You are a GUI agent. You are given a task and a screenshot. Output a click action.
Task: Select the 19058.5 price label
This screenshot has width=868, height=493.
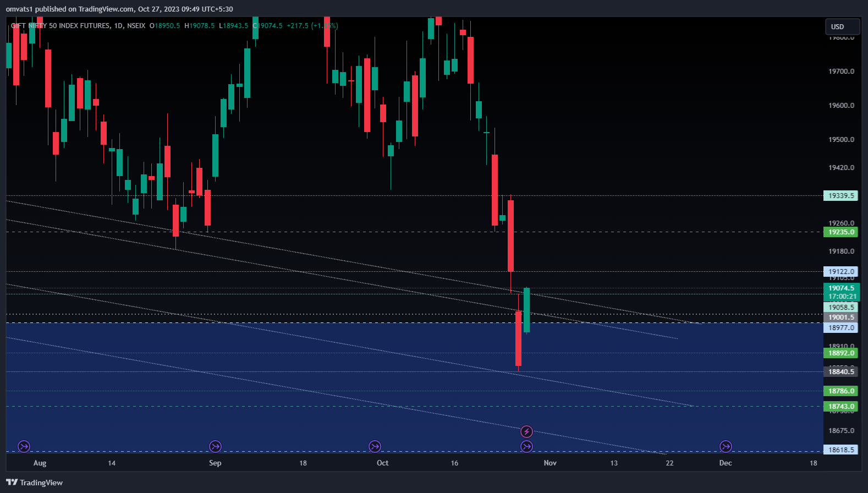[x=841, y=307]
